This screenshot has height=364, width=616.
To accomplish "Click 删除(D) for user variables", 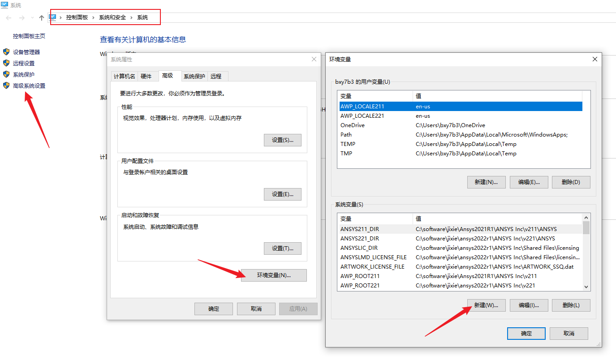I will click(x=571, y=182).
